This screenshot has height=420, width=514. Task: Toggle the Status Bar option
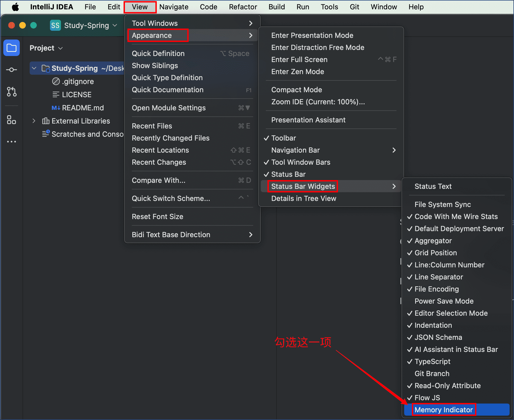tap(331, 174)
